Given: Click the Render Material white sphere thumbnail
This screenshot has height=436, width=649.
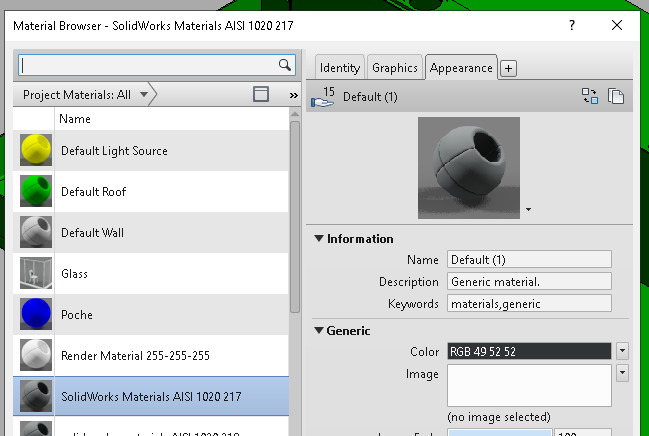Looking at the screenshot, I should click(36, 355).
